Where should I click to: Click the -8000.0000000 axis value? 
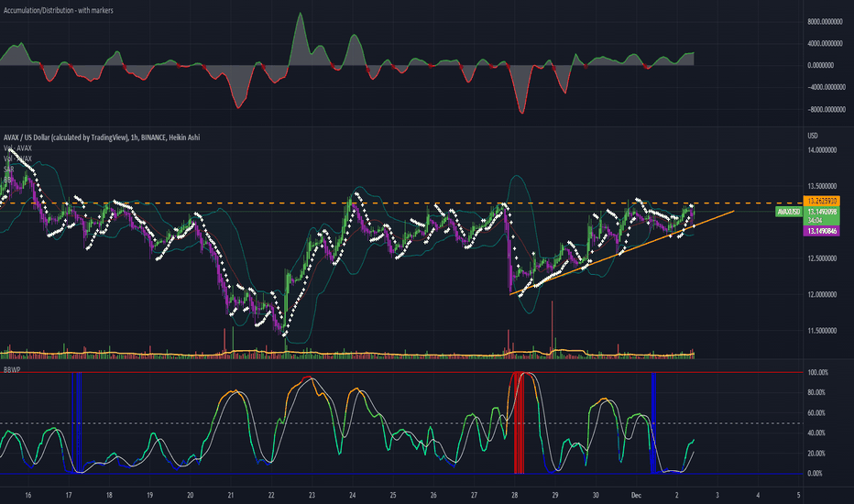click(x=826, y=110)
